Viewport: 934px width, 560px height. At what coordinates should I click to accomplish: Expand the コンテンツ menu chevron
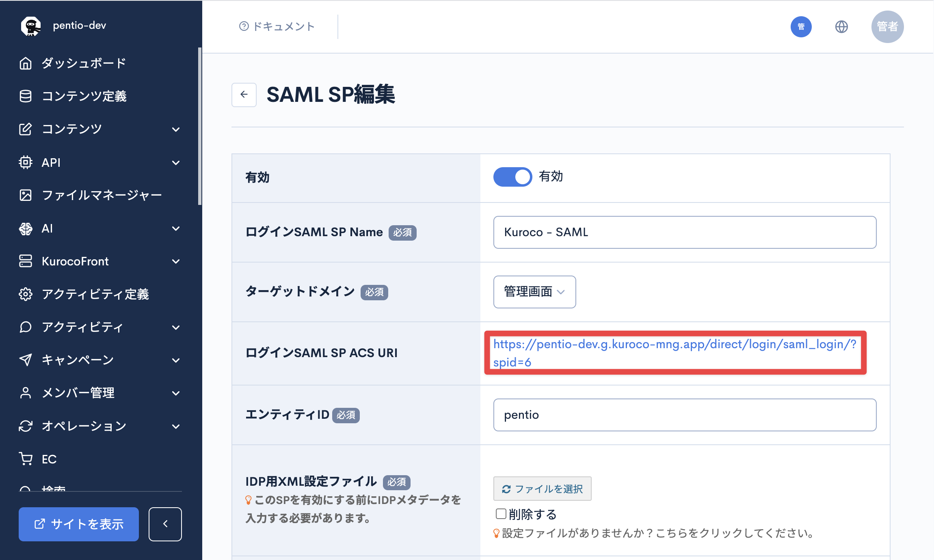pyautogui.click(x=176, y=129)
